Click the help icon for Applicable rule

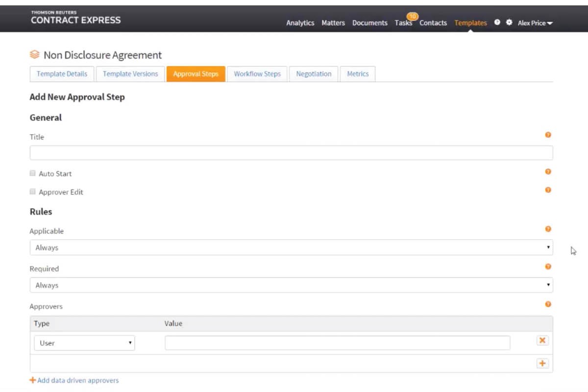pos(548,229)
